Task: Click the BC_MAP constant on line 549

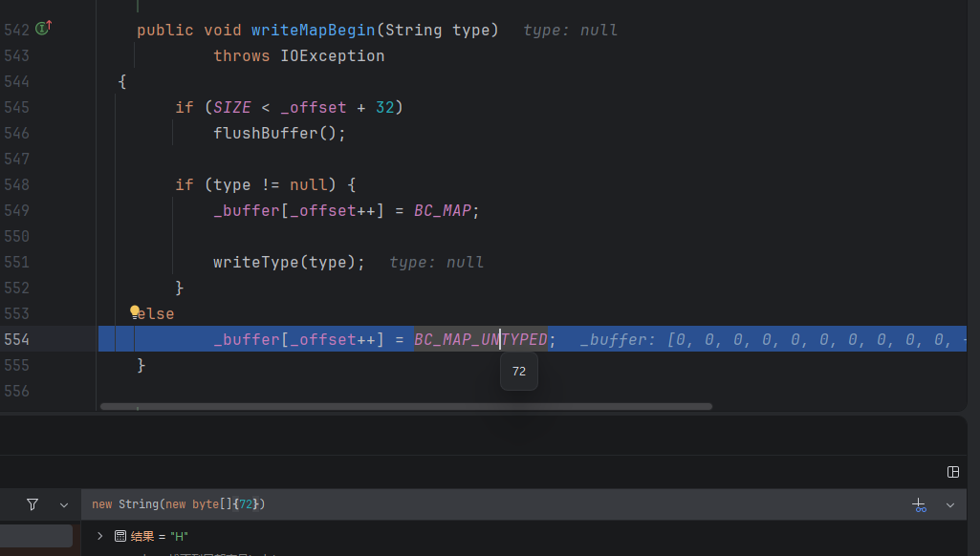Action: 443,210
